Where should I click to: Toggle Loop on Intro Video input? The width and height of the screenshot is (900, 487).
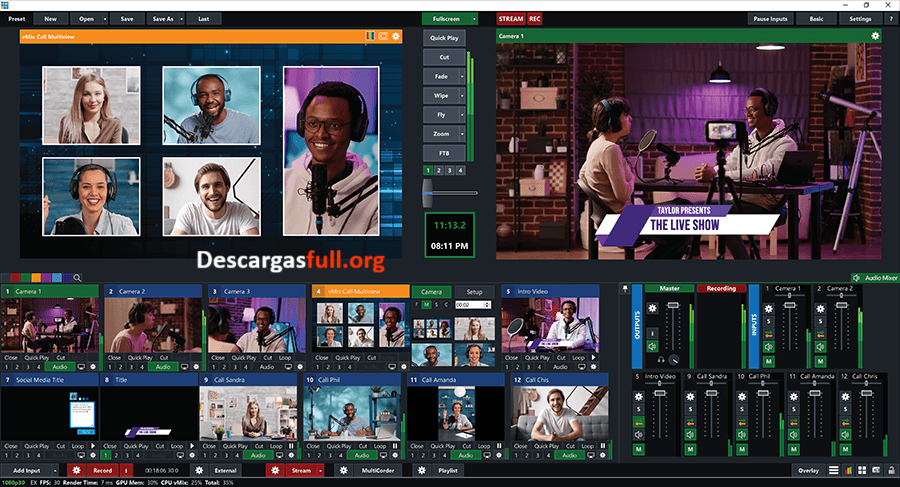(x=578, y=358)
